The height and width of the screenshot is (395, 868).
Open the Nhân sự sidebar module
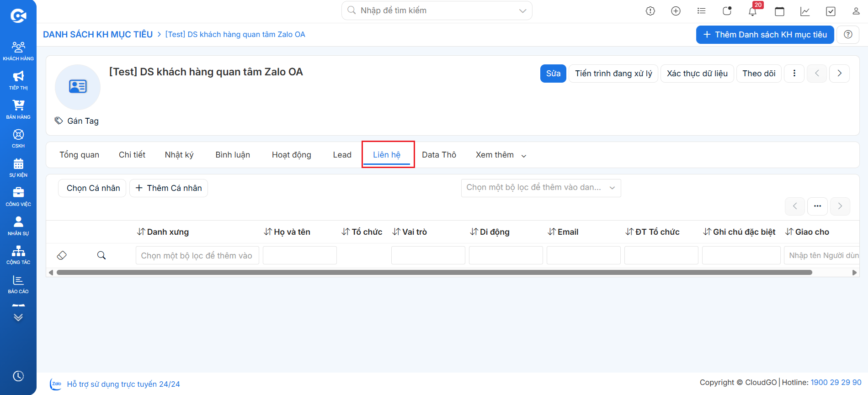click(x=18, y=226)
